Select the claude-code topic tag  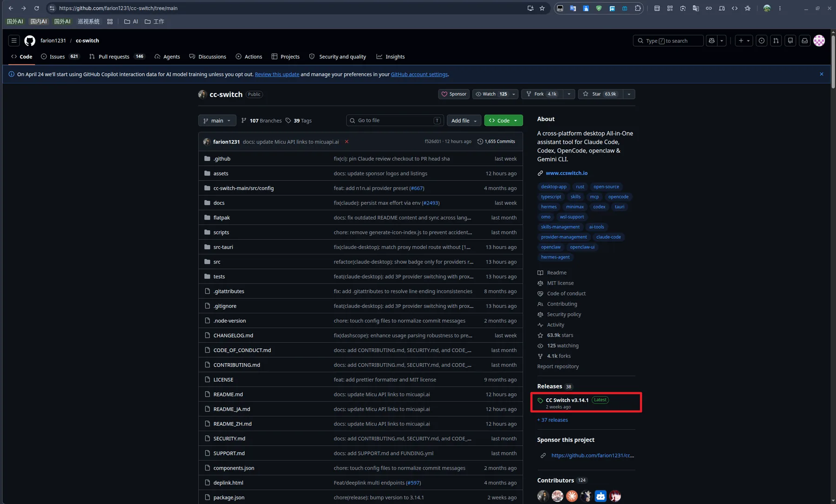coord(608,237)
